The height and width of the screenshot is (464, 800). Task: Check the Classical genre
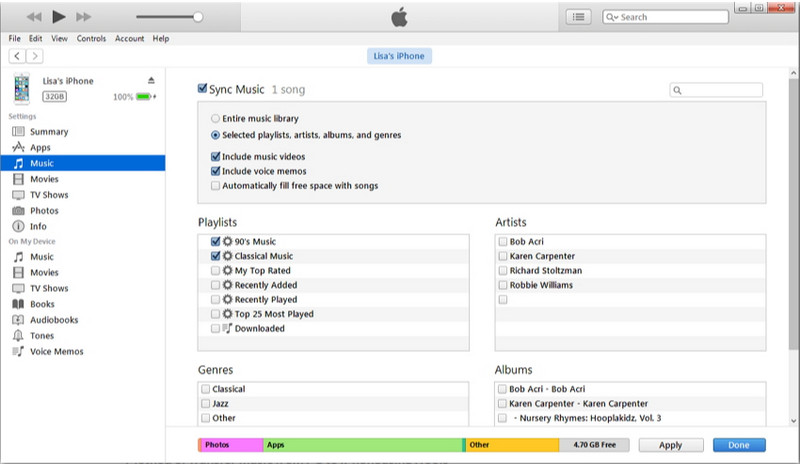coord(205,389)
